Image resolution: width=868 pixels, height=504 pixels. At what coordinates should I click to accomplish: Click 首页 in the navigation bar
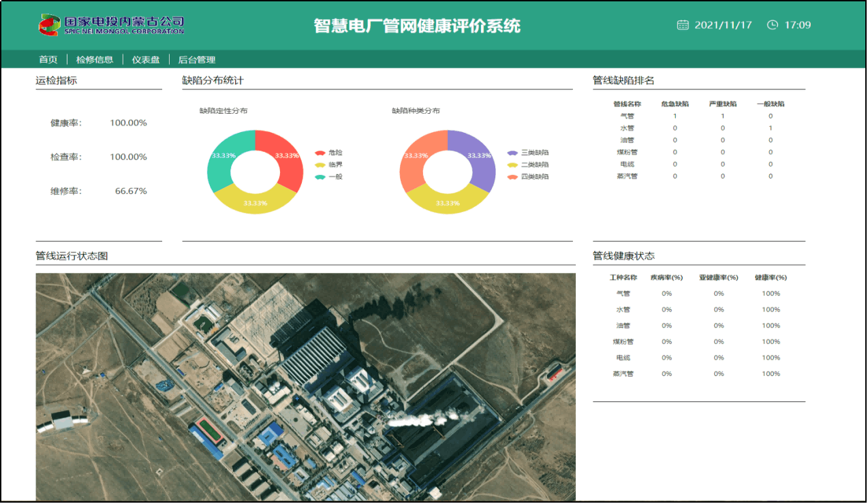pos(48,59)
